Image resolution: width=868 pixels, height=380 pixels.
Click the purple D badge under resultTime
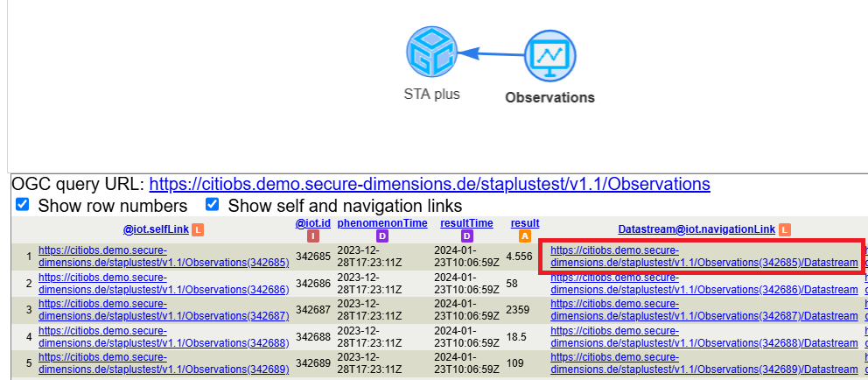(466, 236)
